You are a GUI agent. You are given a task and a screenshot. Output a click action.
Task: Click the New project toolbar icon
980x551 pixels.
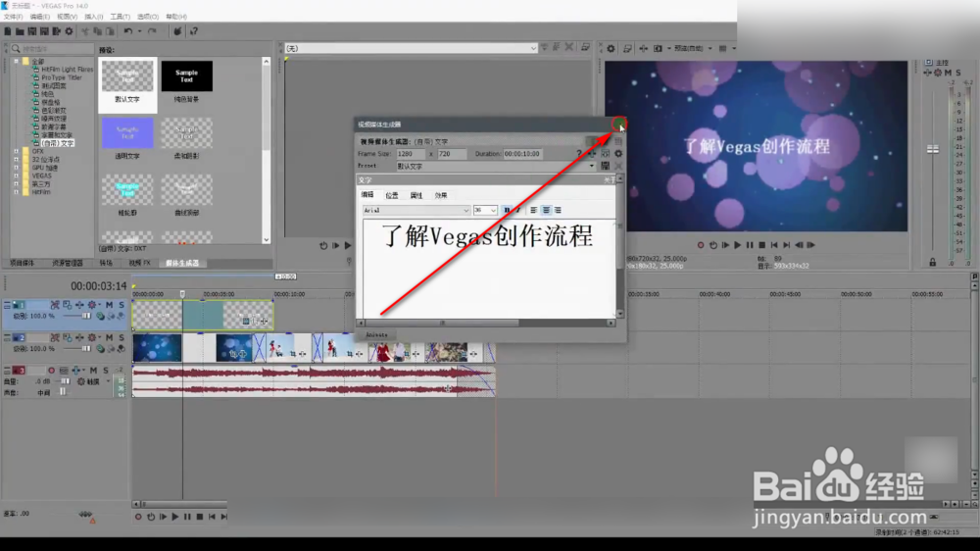tap(8, 31)
